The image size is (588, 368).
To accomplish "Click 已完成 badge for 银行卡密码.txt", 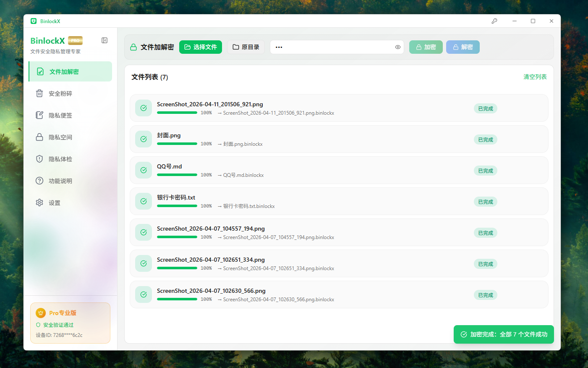I will coord(486,202).
